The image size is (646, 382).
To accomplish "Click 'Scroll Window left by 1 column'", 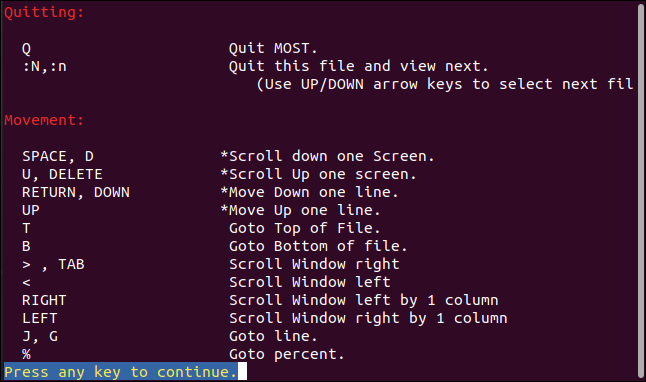I will pos(364,300).
